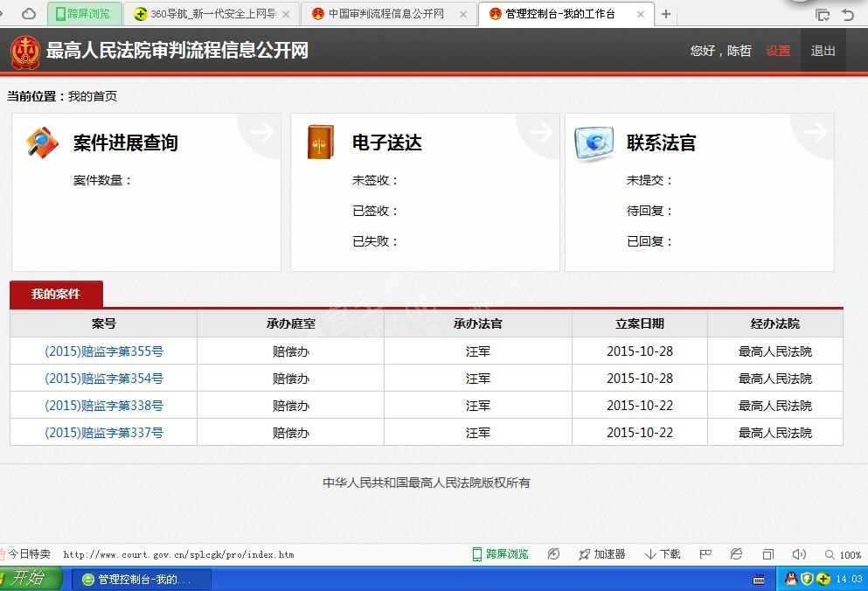Click the tab-window list icon in the top-right of the browser

(823, 14)
